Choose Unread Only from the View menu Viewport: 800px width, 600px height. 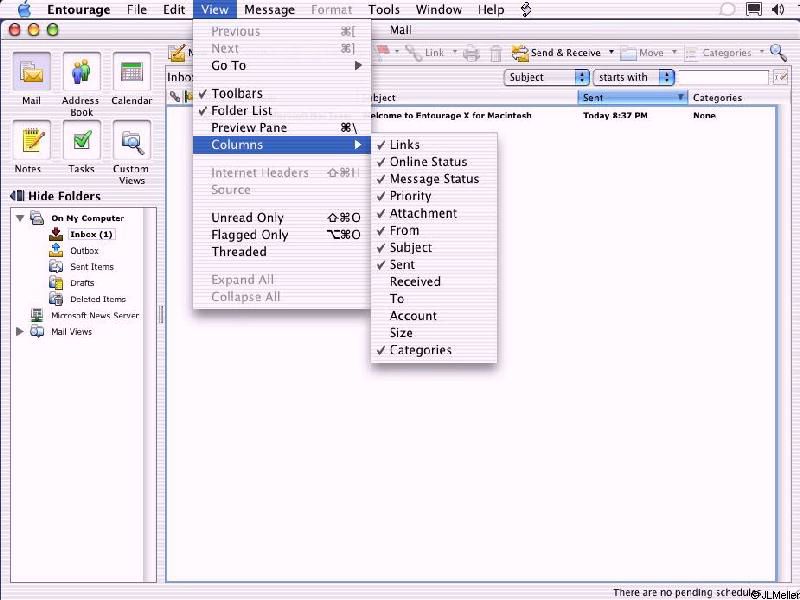coord(282,218)
